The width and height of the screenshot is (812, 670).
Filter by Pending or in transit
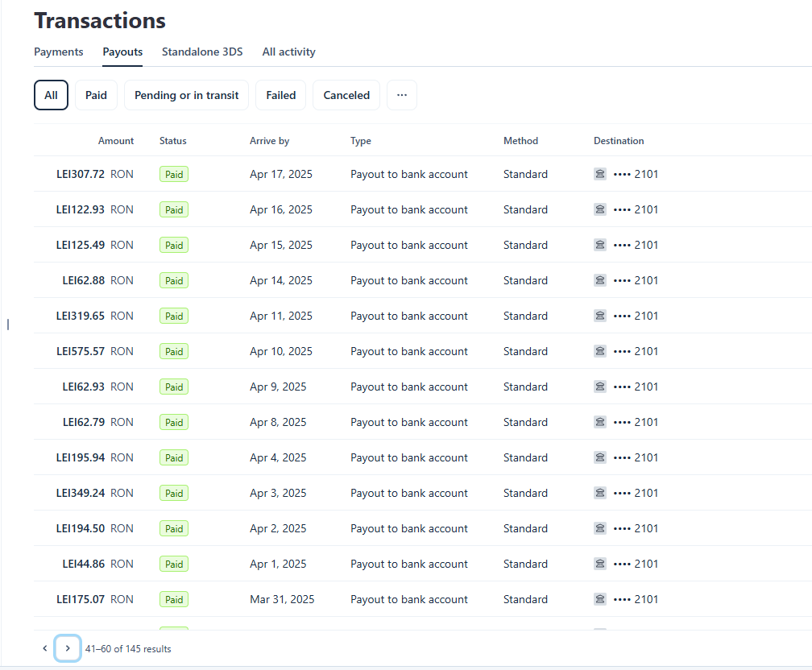(x=186, y=95)
